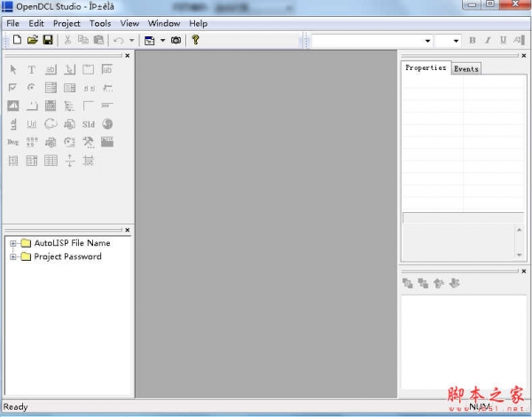Switch to the Properties tab
Screen dimensions: 532x417
[x=426, y=67]
